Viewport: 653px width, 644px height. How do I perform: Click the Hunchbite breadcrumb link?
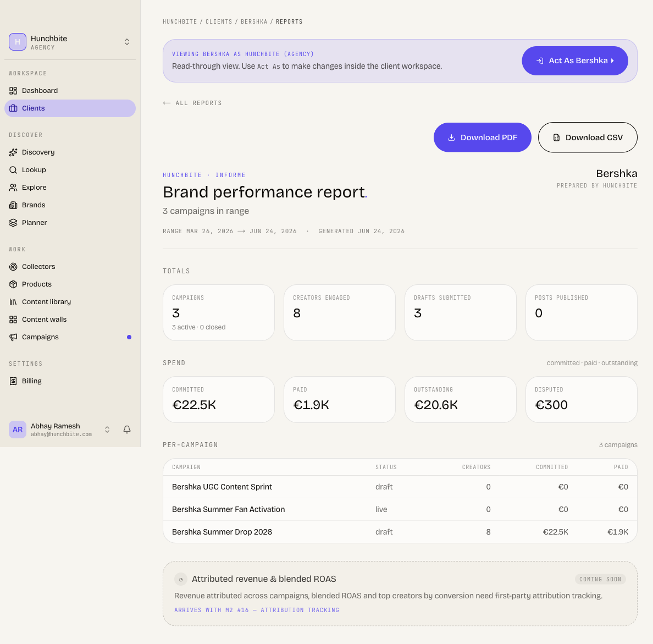point(180,21)
